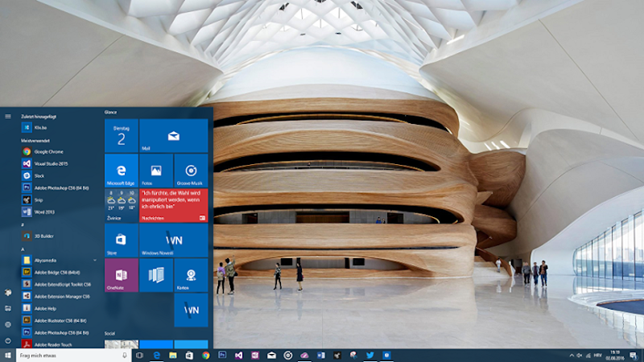Open File Explorer on the taskbar
Screen dimensions: 644x362
(173, 356)
